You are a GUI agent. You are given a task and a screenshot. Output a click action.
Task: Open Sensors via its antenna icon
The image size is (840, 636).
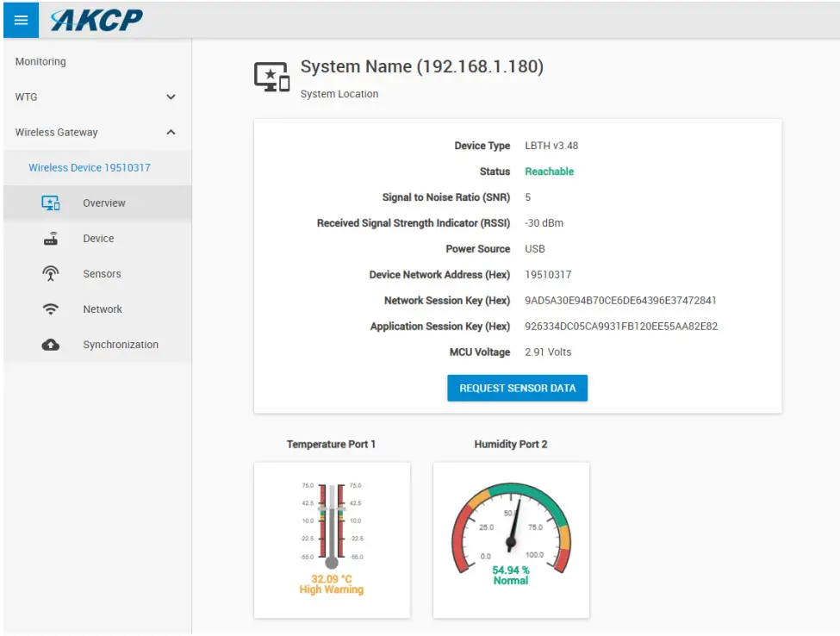click(x=52, y=273)
